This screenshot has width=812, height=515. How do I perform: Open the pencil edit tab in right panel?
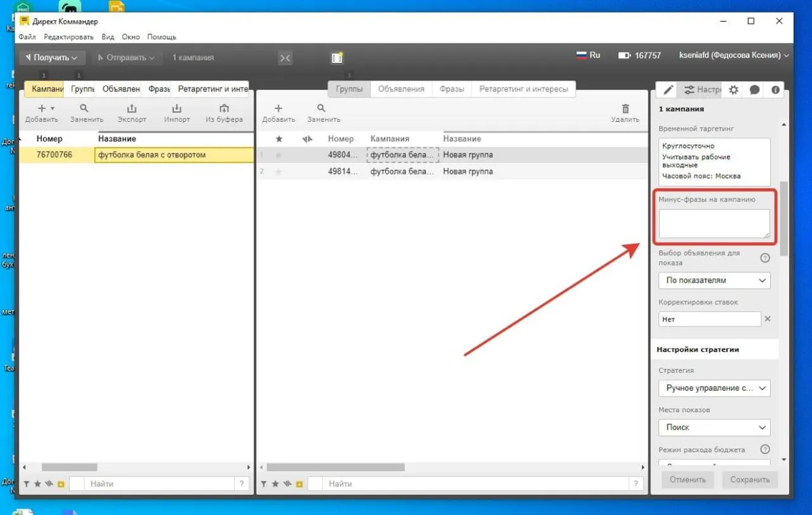pos(668,90)
